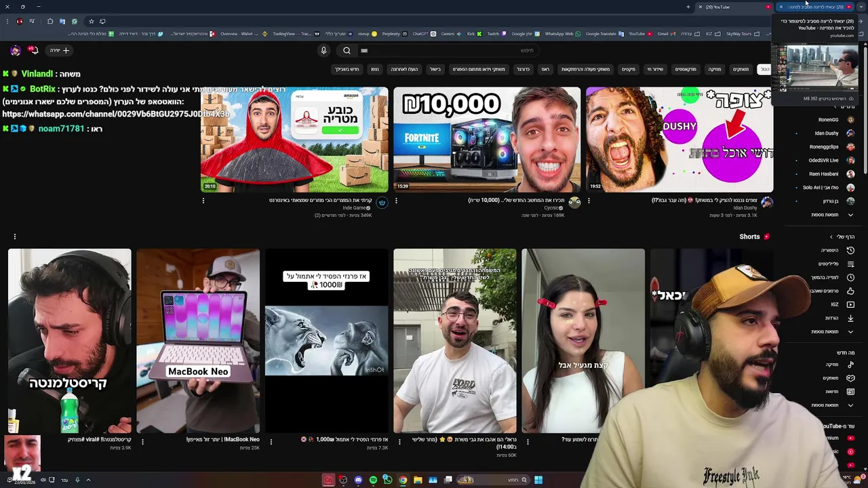Viewport: 868px width, 488px height.
Task: Open the taskbar volume speaker icon
Action: pos(43,480)
